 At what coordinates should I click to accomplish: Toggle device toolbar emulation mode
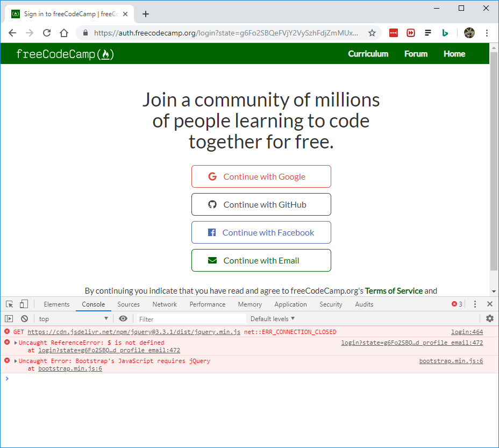(x=24, y=304)
